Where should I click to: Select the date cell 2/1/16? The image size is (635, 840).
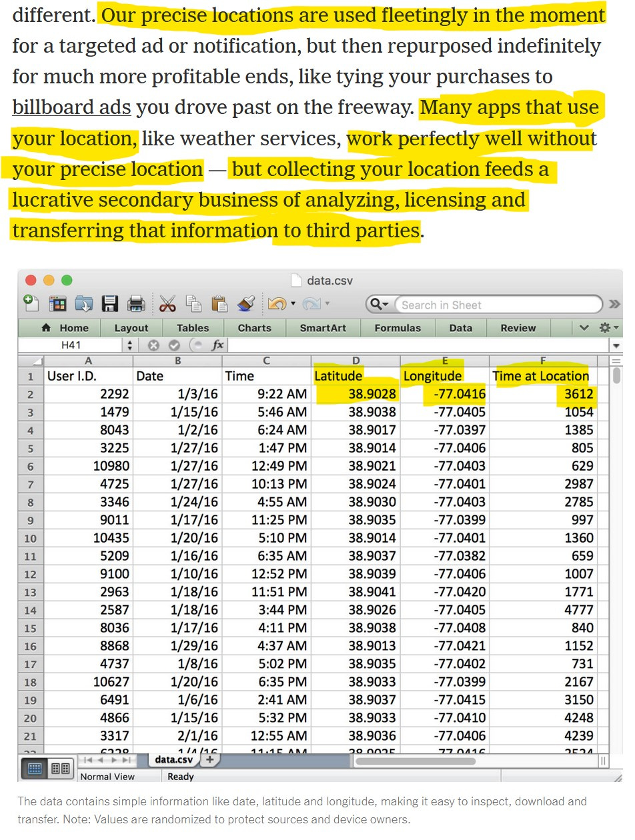coord(177,736)
